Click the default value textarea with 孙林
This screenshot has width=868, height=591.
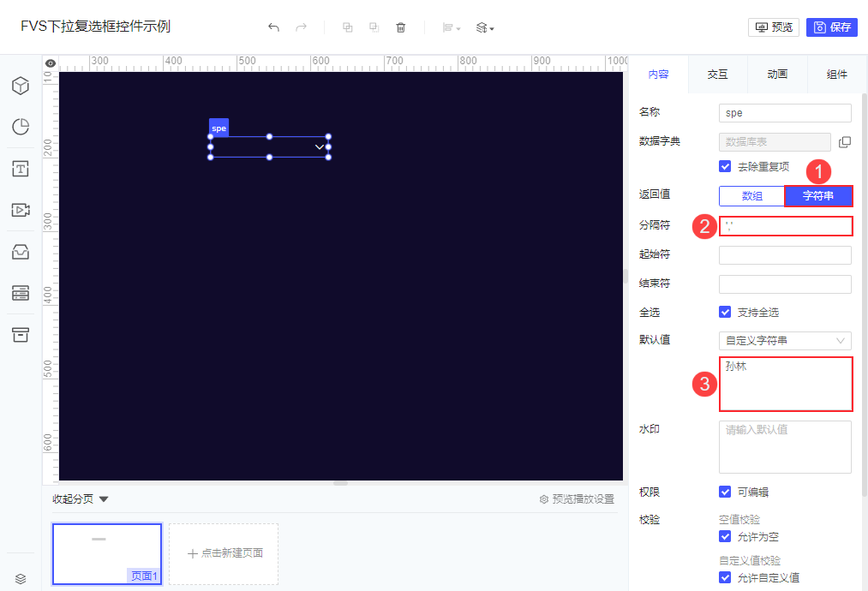(x=786, y=384)
